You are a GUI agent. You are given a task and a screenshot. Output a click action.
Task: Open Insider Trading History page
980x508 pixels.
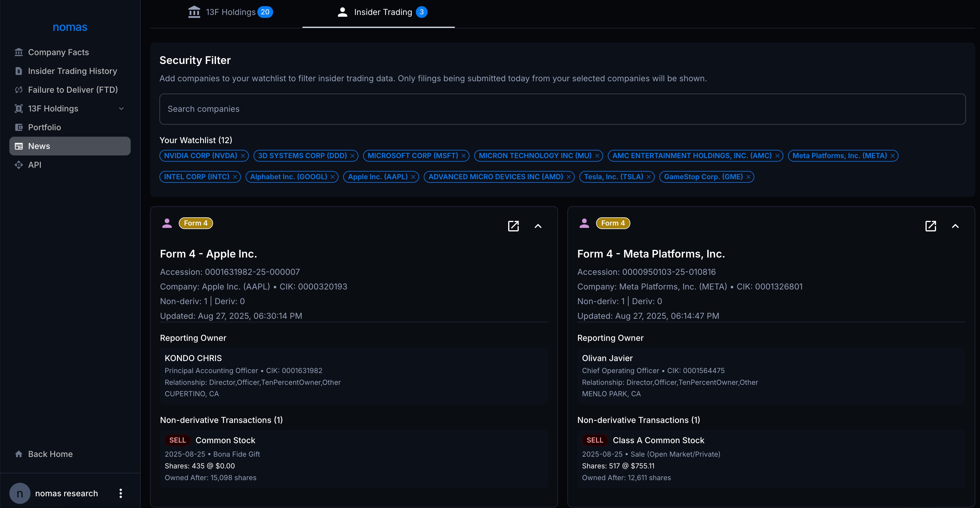click(72, 71)
